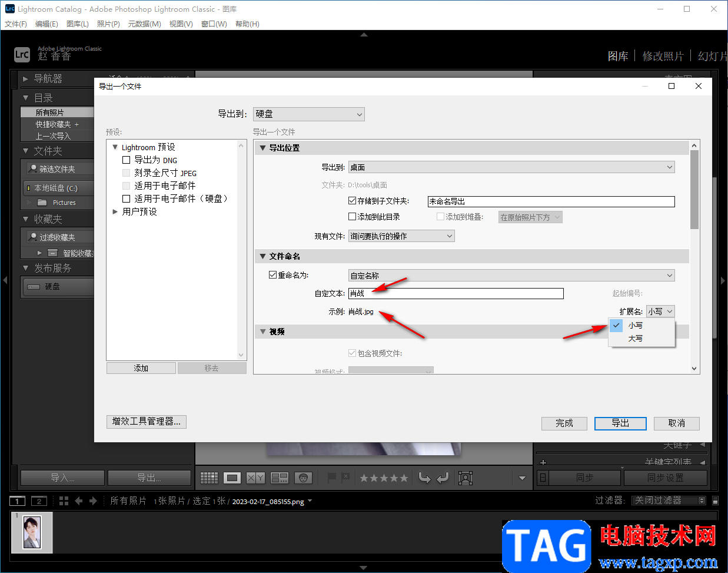728x573 pixels.
Task: Click the 导出 button in dialog
Action: click(x=620, y=423)
